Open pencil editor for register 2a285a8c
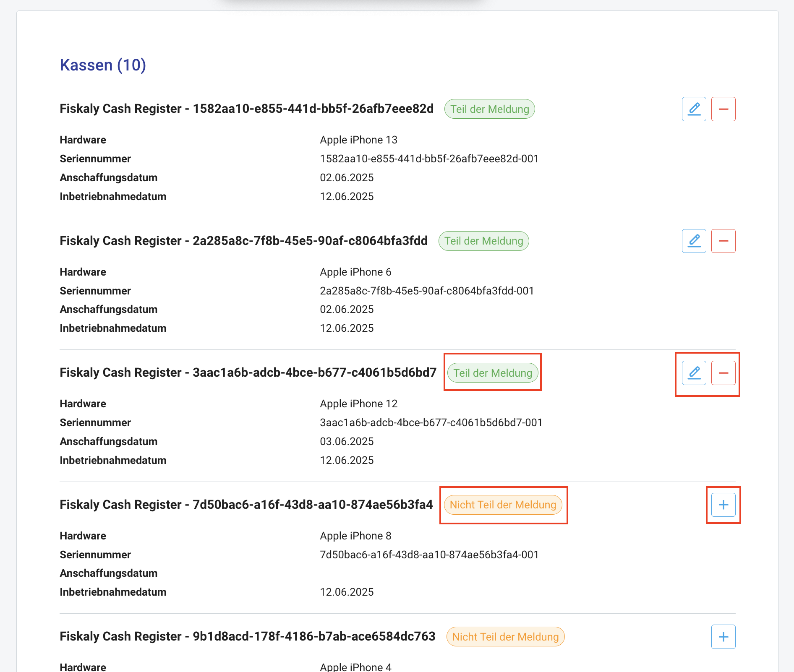 tap(694, 241)
